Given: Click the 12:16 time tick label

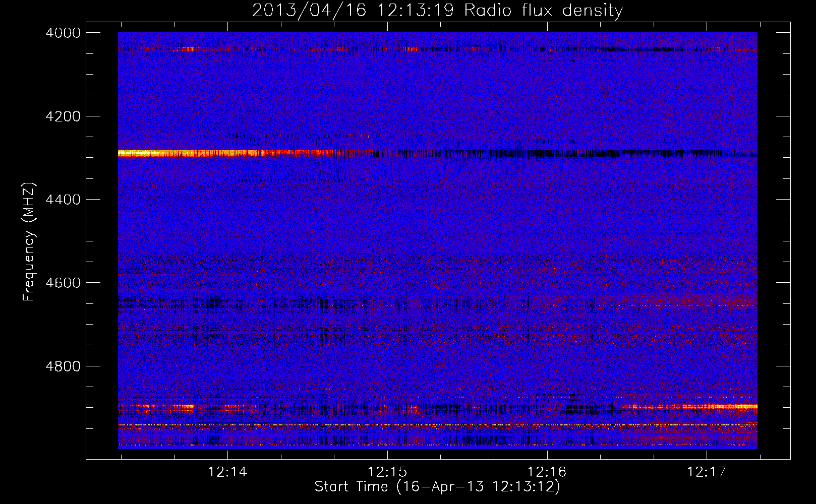Looking at the screenshot, I should [547, 472].
